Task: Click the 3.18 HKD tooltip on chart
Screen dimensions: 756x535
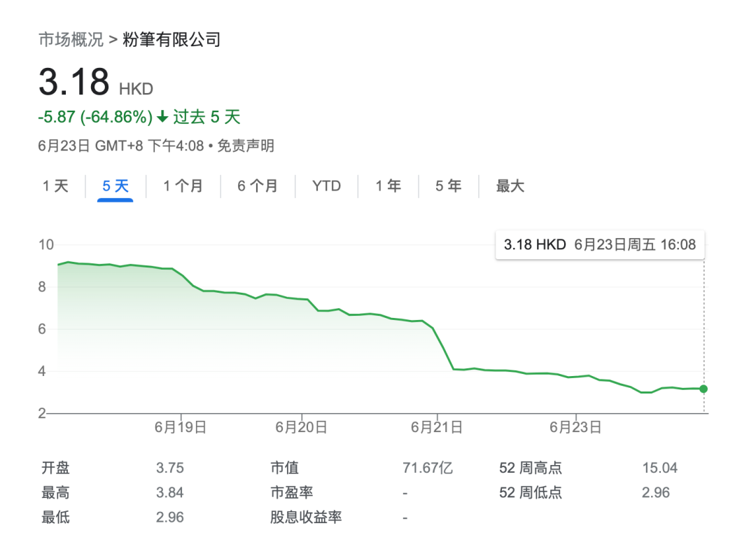Action: (x=600, y=244)
